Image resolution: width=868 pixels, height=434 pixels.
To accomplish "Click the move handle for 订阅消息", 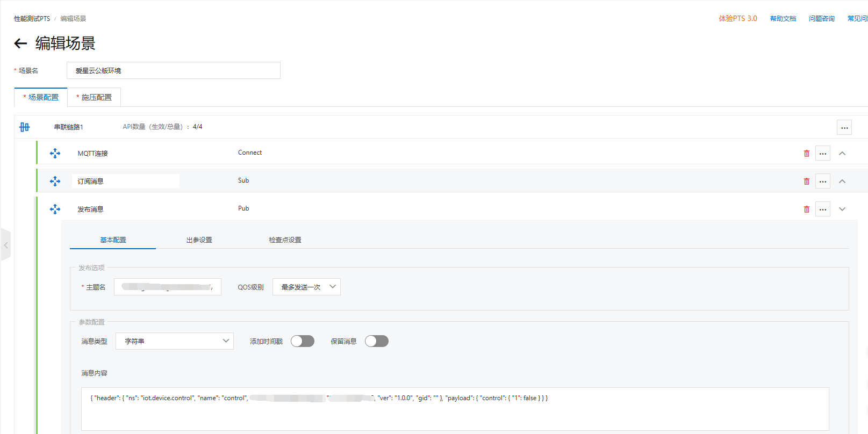I will coord(55,182).
